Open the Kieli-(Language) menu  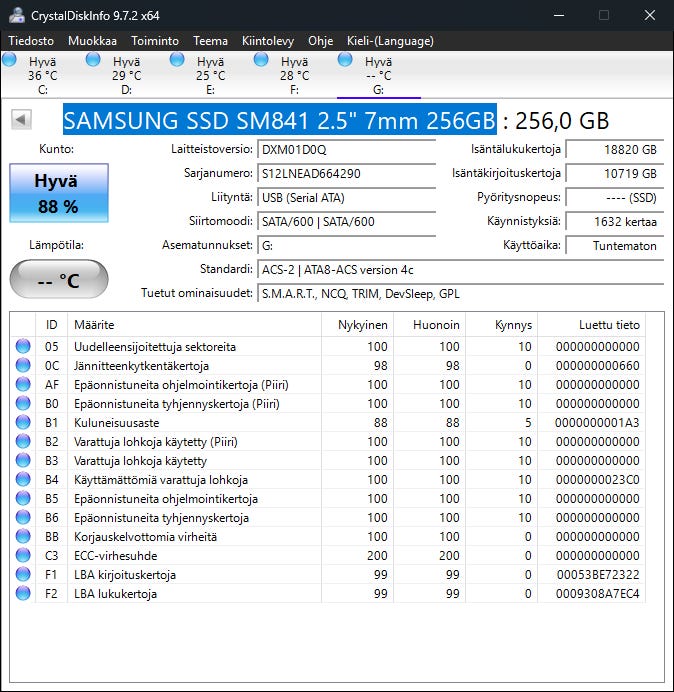coord(389,41)
